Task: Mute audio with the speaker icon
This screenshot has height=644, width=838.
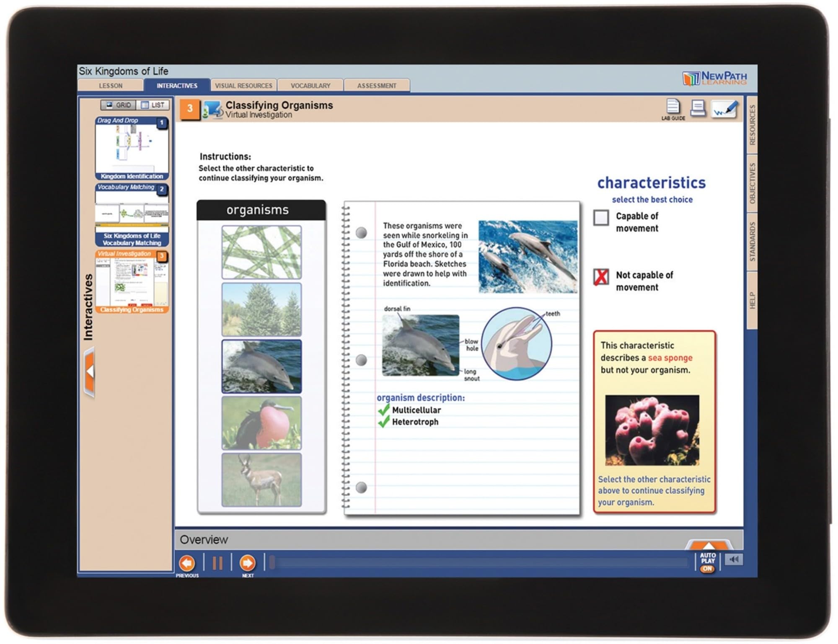Action: pyautogui.click(x=734, y=559)
